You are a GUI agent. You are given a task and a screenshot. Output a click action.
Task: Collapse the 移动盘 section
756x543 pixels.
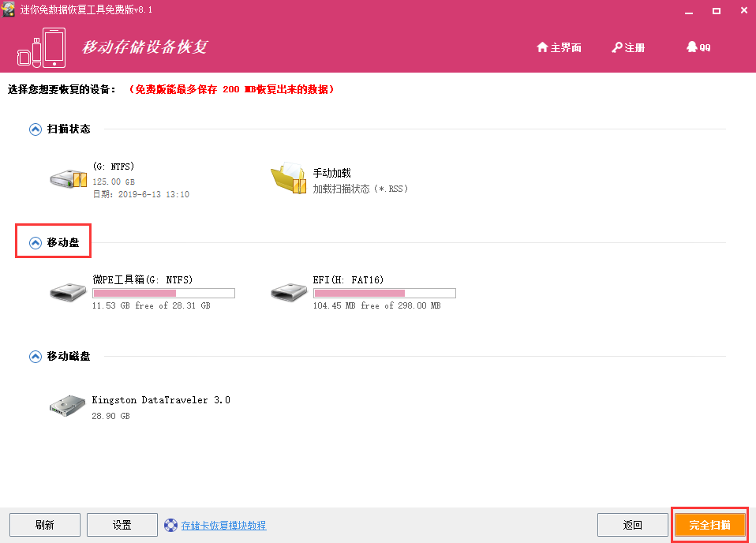pos(36,242)
